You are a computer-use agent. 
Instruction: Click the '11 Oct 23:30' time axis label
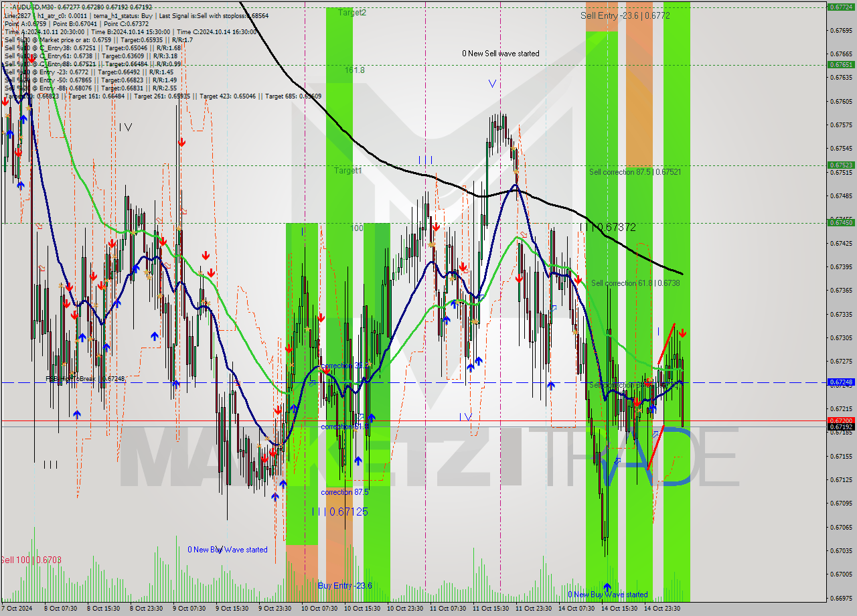[534, 609]
